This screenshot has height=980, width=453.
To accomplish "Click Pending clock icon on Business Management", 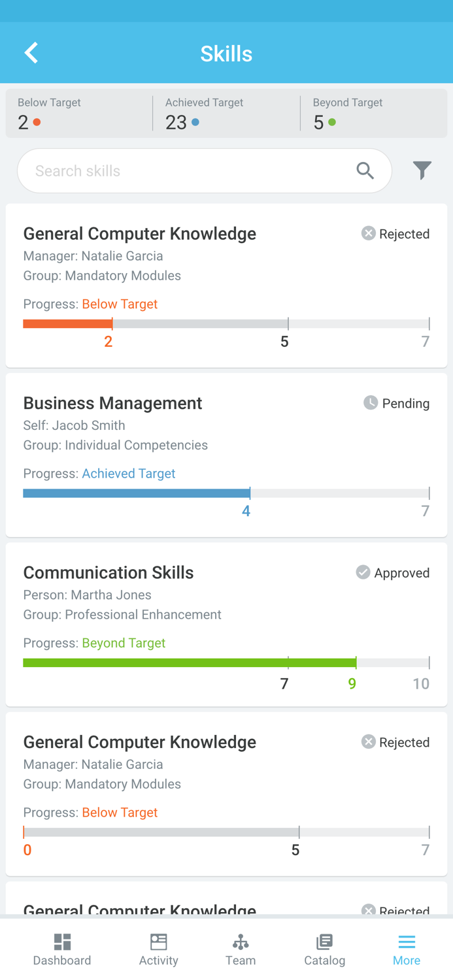I will tap(371, 403).
